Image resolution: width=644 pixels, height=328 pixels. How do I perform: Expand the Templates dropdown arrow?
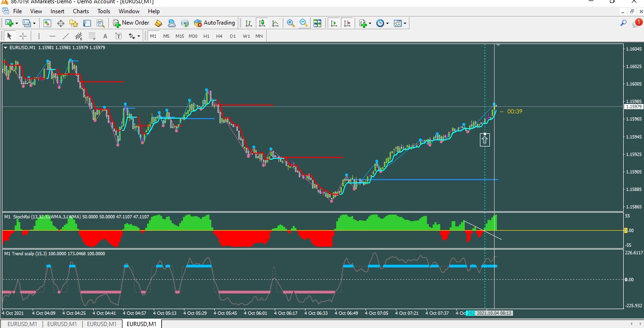(x=405, y=23)
